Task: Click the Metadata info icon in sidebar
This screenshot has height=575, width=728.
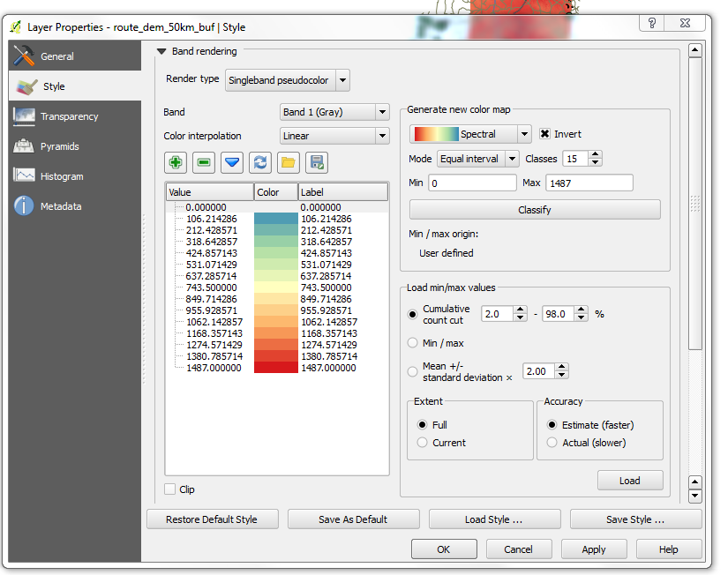Action: [24, 206]
